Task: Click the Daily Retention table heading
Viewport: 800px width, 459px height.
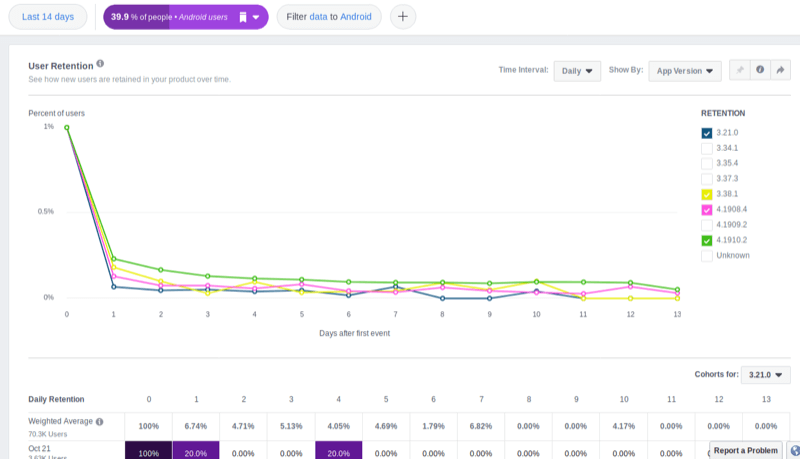Action: point(56,399)
